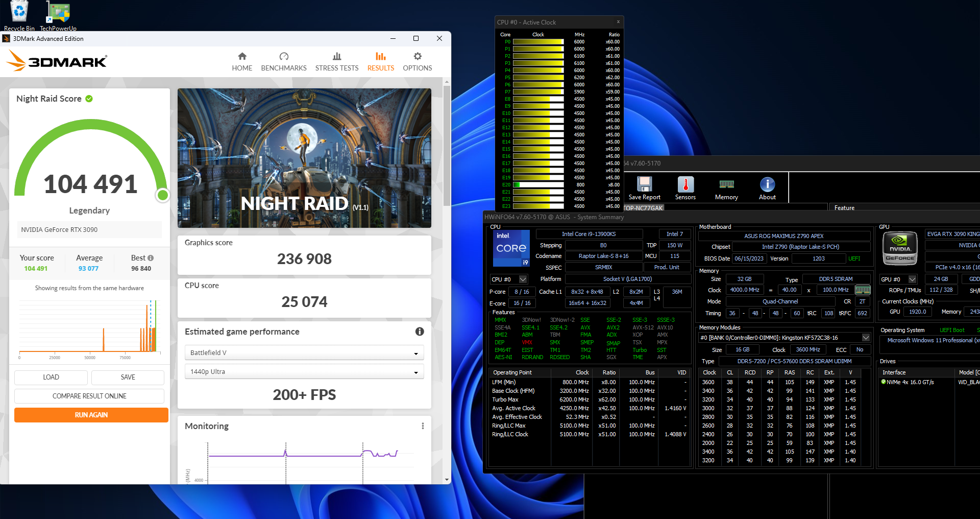The width and height of the screenshot is (980, 519).
Task: Click the 4000.0 MHz memory clock value
Action: pos(745,290)
